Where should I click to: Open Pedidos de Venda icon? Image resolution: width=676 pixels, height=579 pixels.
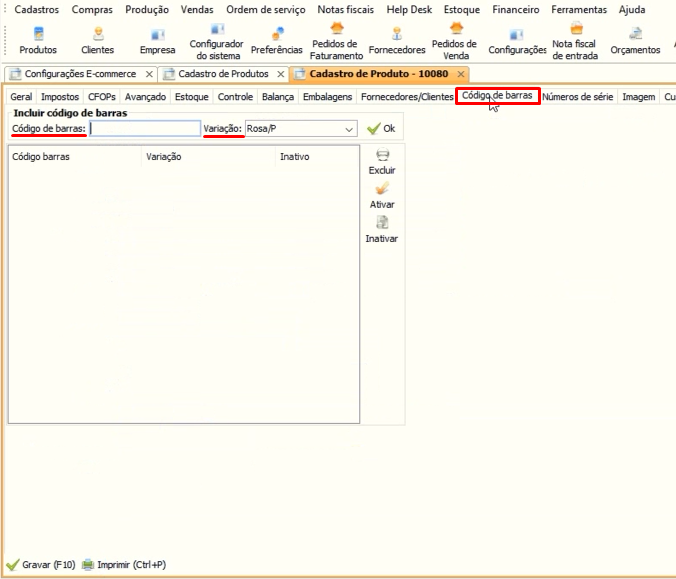point(456,29)
